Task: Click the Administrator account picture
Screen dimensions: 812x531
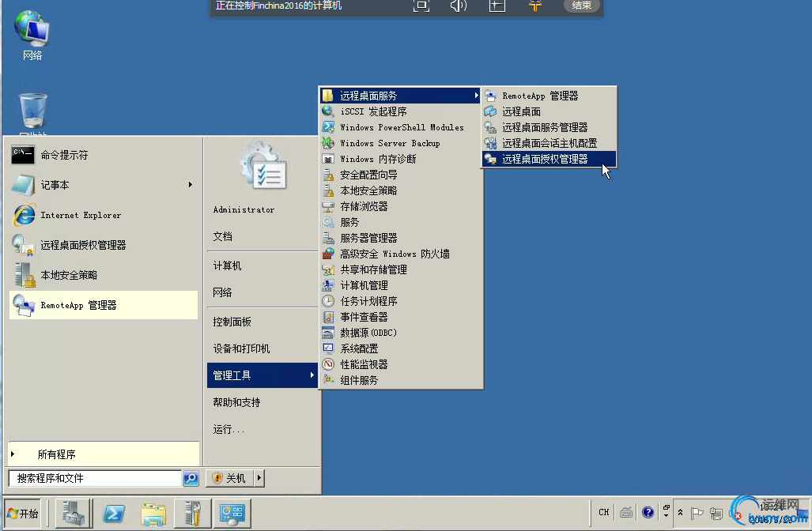Action: pyautogui.click(x=263, y=166)
